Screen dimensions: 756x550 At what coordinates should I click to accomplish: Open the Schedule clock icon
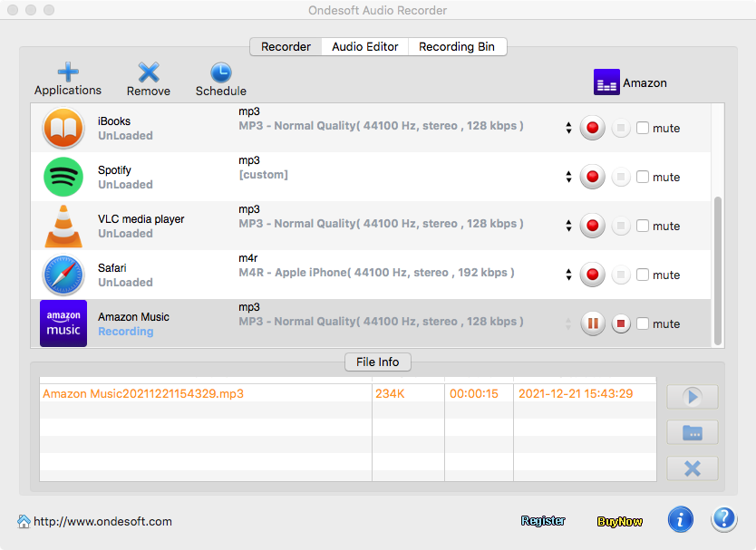(220, 72)
